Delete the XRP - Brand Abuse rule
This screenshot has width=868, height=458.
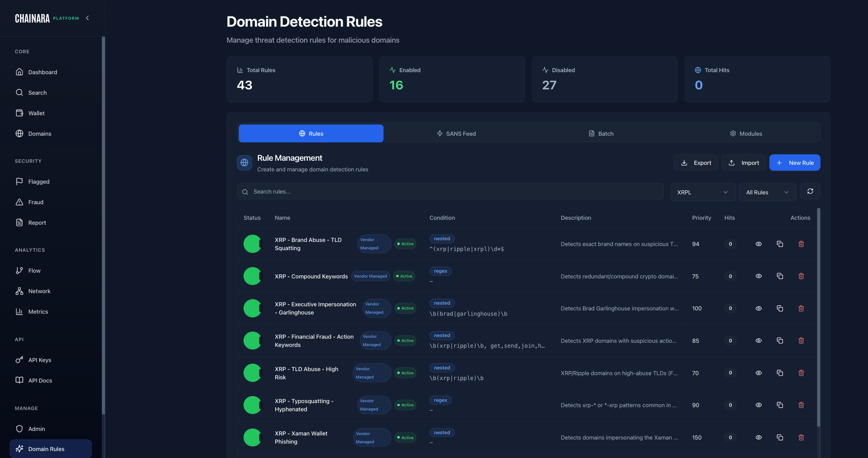pyautogui.click(x=801, y=244)
